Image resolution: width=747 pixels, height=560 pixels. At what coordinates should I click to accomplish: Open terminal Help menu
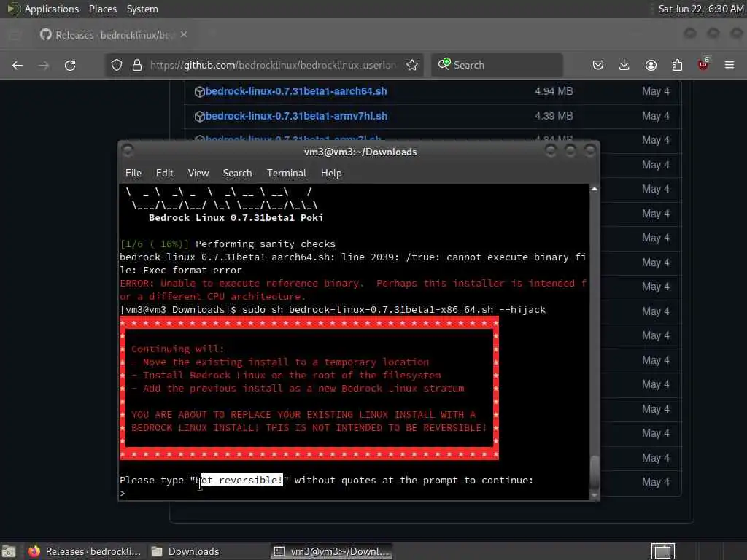[x=331, y=174]
